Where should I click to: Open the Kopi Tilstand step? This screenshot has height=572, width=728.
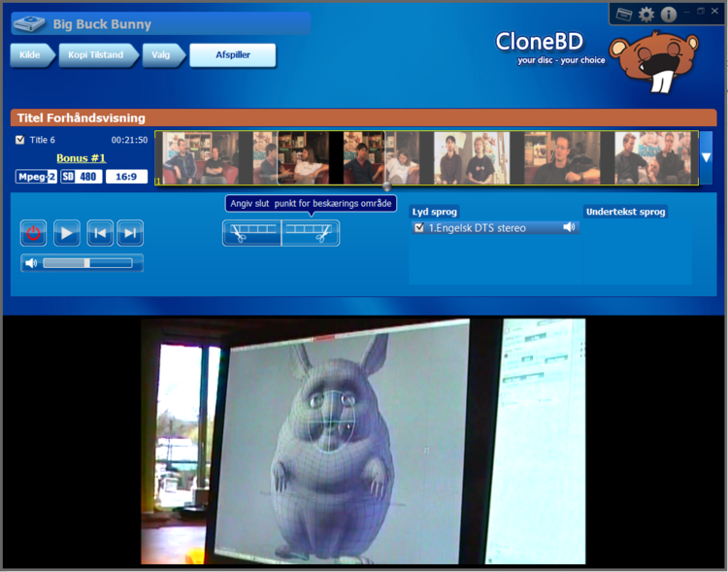coord(98,54)
